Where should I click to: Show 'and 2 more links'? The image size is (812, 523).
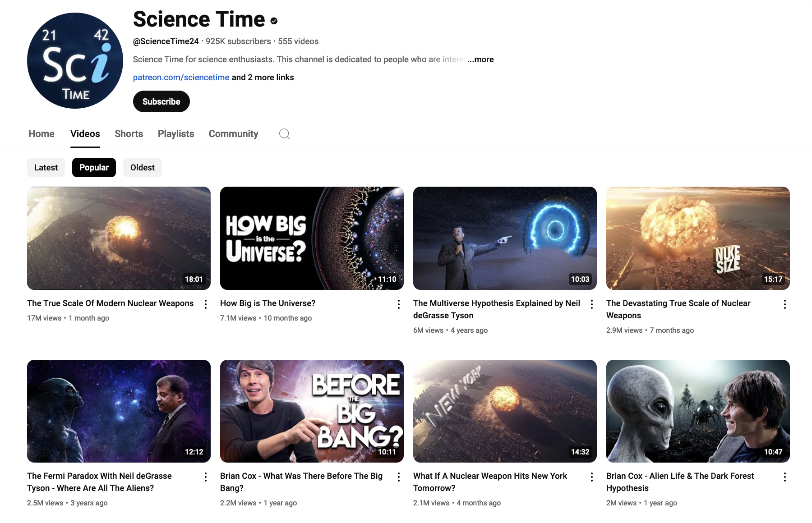pyautogui.click(x=263, y=78)
